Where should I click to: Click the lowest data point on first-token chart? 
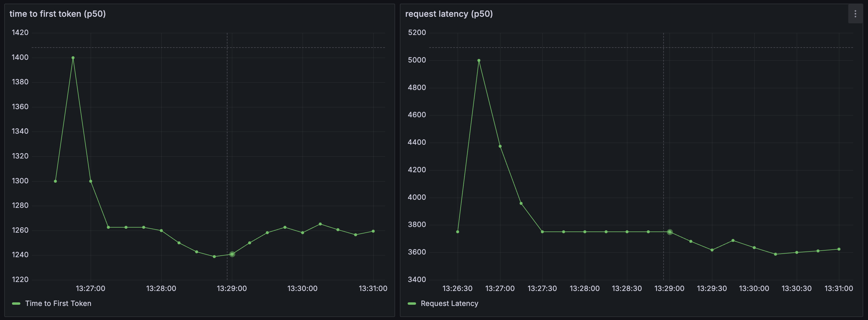click(214, 257)
